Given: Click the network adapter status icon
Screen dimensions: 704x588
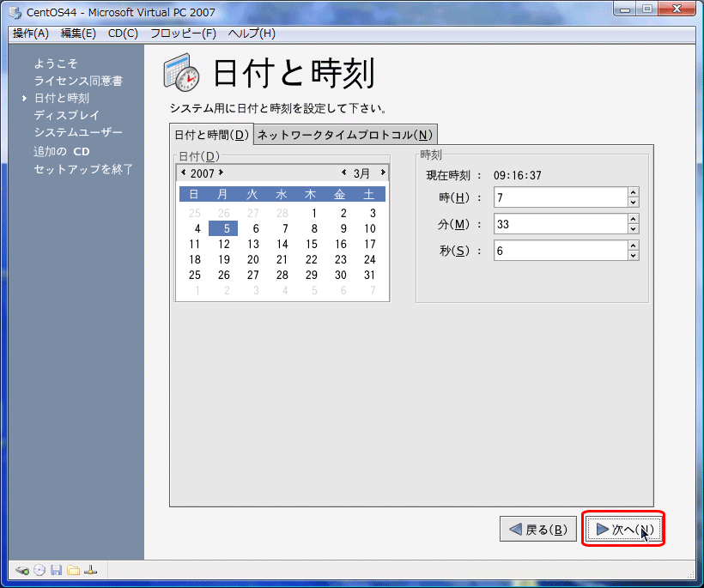Looking at the screenshot, I should coord(91,571).
